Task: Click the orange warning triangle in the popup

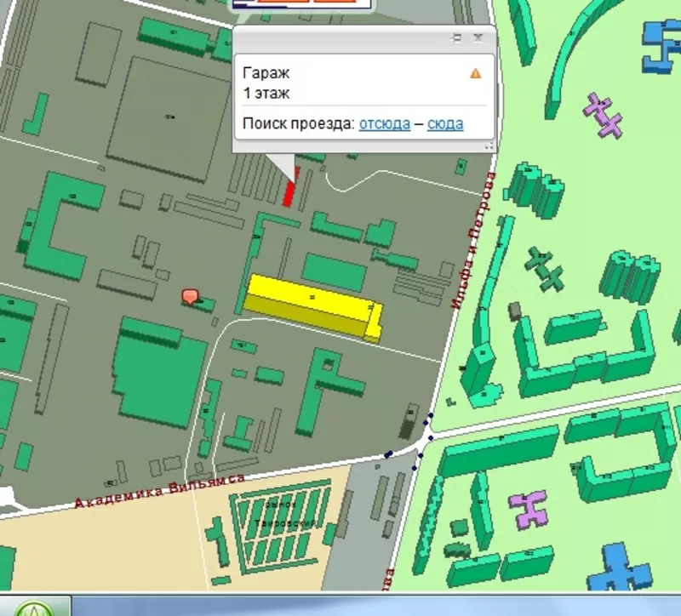Action: pyautogui.click(x=475, y=73)
